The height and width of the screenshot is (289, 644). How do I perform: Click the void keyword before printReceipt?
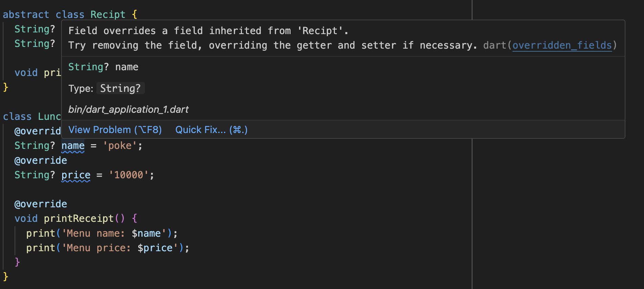26,218
